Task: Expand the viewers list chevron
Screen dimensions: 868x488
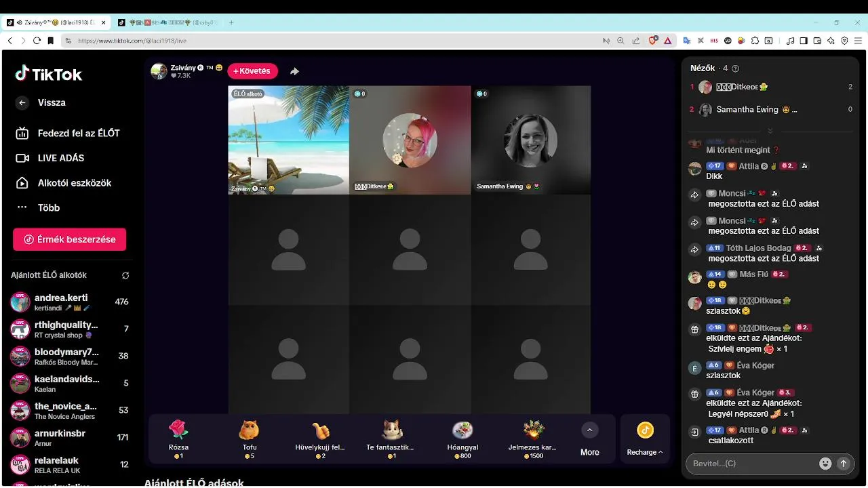Action: [x=770, y=130]
